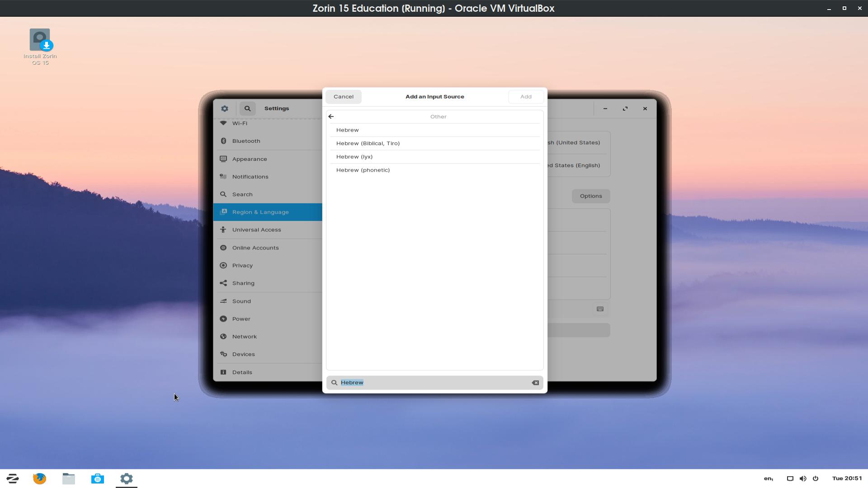Open the Zorin start menu

coord(13,479)
